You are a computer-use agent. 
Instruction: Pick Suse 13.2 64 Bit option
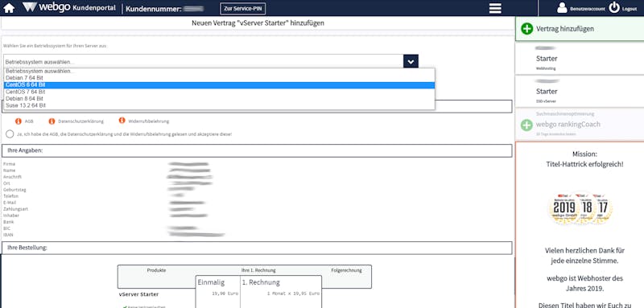point(219,106)
